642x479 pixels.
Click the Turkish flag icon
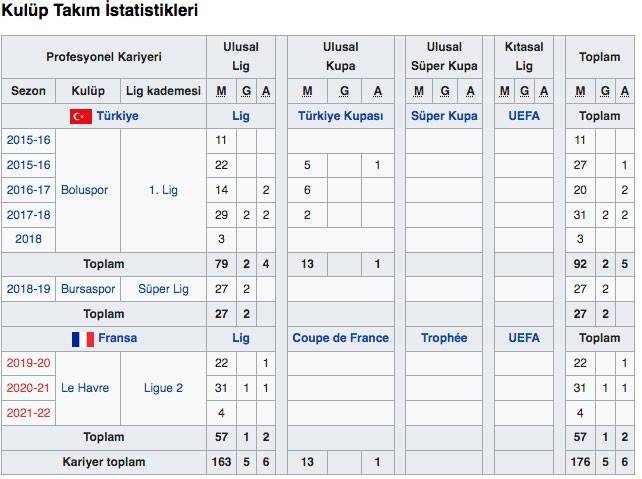[81, 116]
